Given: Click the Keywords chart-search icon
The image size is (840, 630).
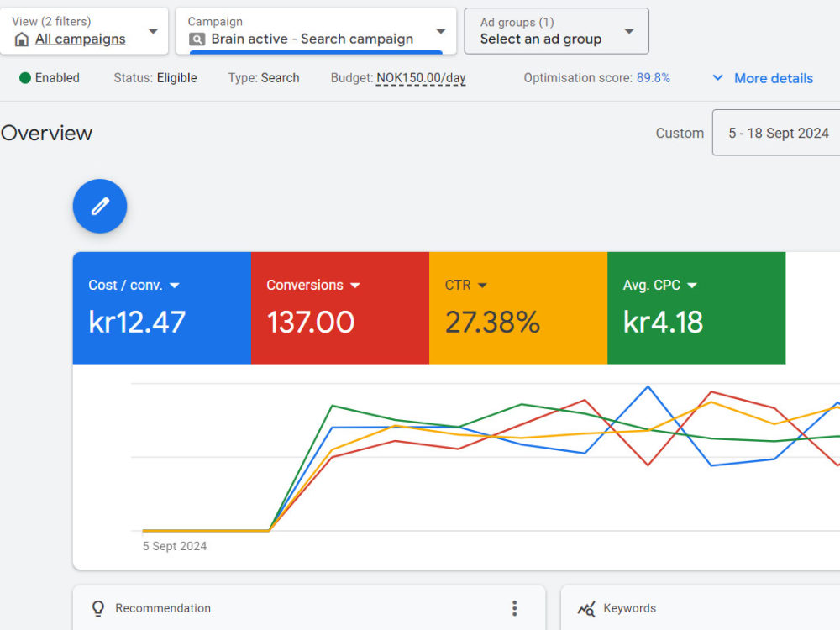Looking at the screenshot, I should [x=586, y=608].
